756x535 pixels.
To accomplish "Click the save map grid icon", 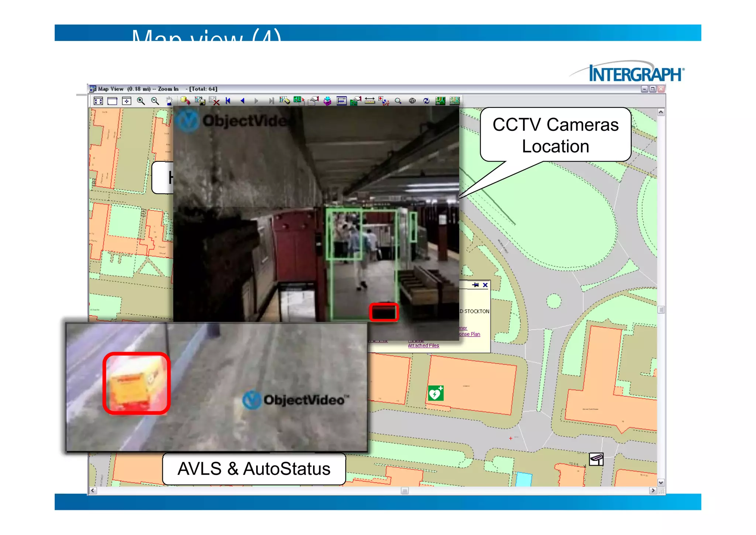I will tap(200, 100).
